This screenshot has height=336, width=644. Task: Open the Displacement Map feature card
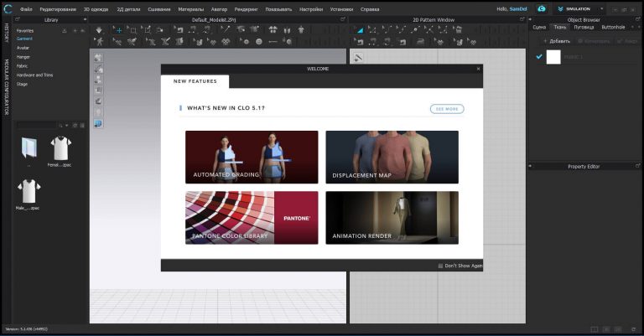(392, 158)
